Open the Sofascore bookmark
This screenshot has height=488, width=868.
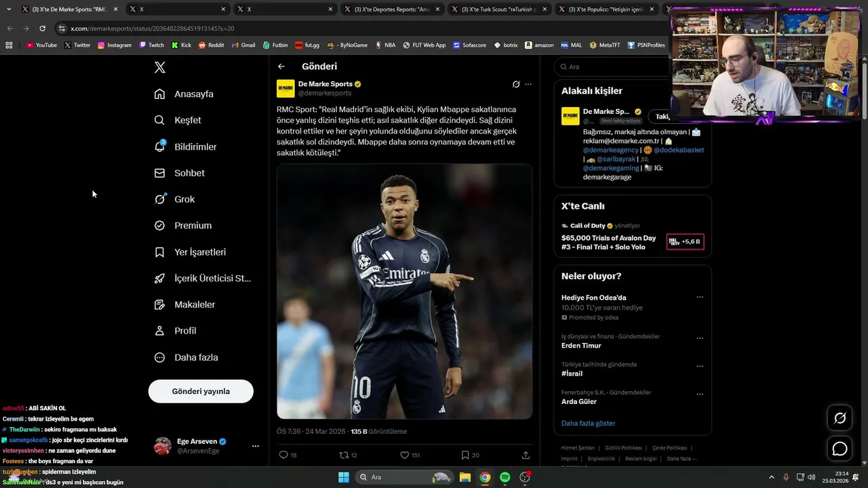tap(470, 45)
